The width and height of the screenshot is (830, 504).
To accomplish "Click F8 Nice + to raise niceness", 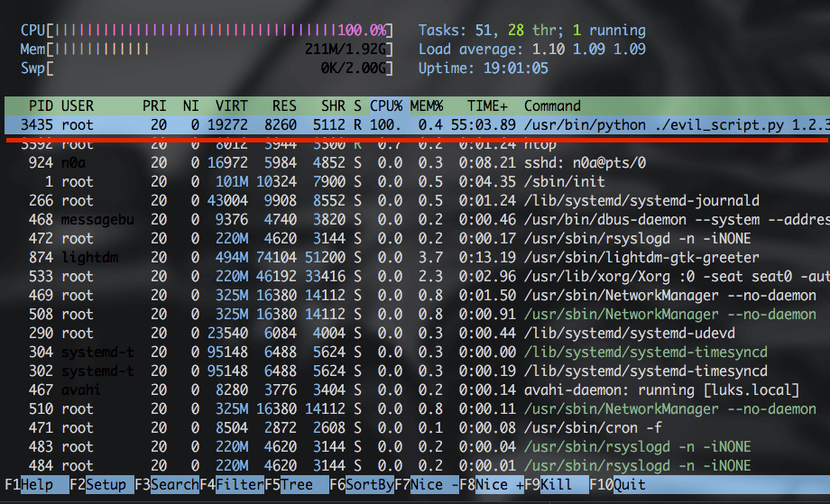I will click(492, 484).
